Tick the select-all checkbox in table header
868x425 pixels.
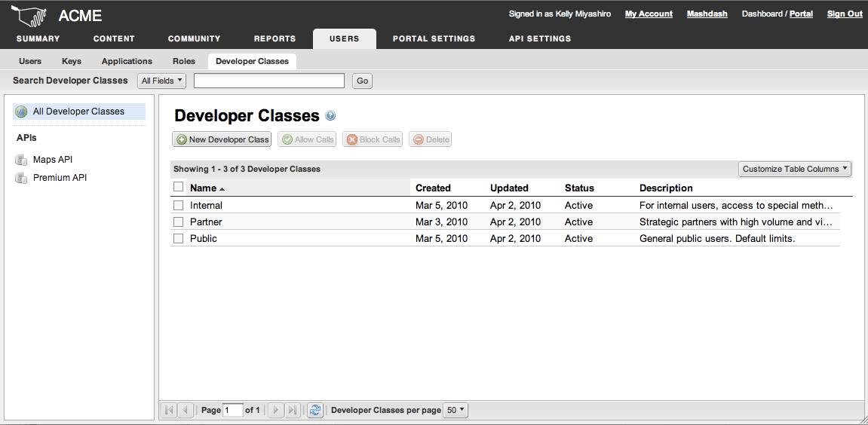coord(178,187)
